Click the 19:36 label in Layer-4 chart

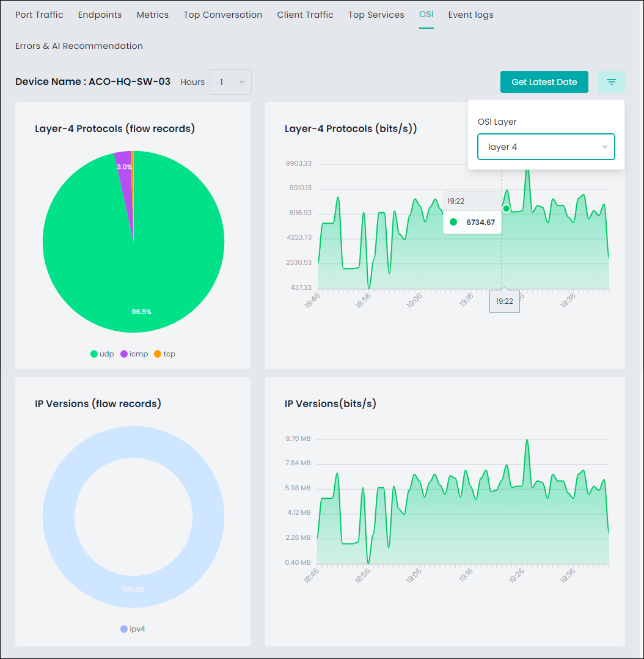click(568, 301)
